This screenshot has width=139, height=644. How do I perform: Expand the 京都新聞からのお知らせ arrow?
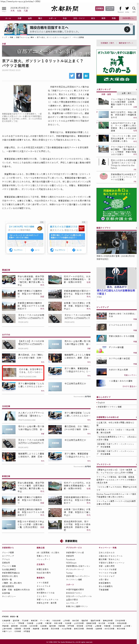point(136,417)
